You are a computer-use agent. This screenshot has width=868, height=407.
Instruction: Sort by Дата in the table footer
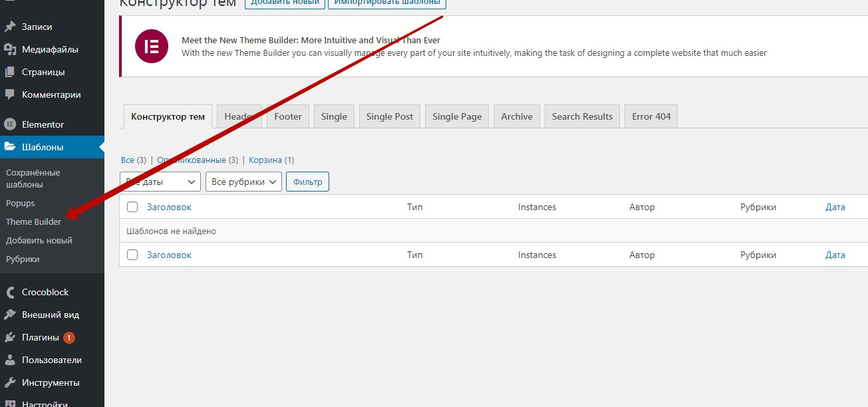point(835,255)
